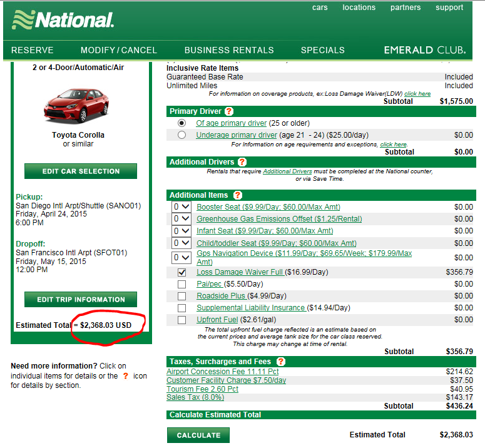Uncheck the Loss Damage Waiver Full checkbox

click(182, 273)
